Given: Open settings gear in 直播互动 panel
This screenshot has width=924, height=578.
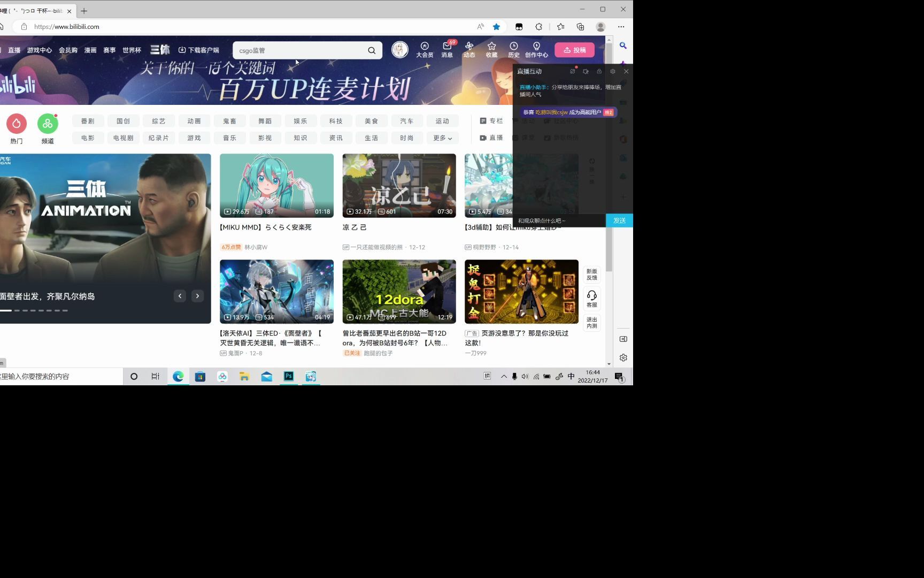Looking at the screenshot, I should [x=613, y=71].
